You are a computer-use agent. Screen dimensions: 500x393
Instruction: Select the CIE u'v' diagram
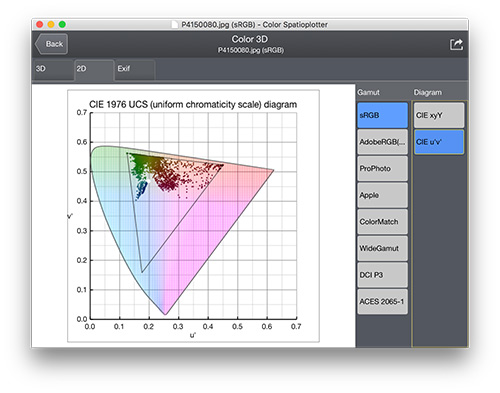pos(439,142)
